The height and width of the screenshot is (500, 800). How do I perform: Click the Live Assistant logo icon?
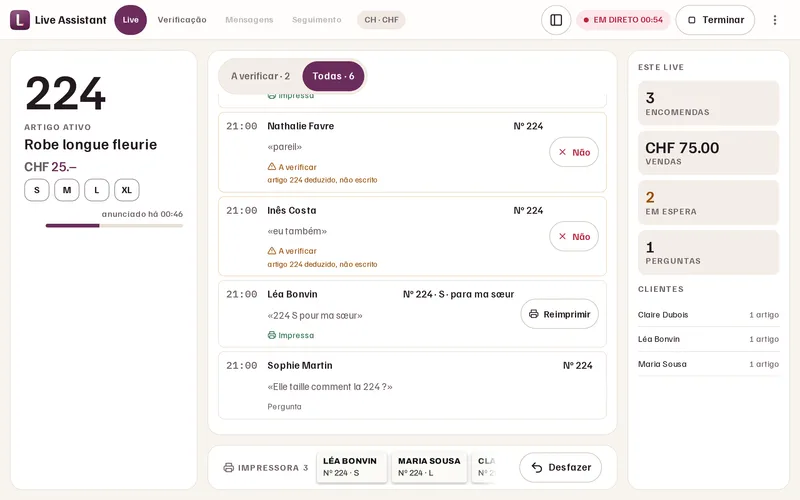point(20,20)
